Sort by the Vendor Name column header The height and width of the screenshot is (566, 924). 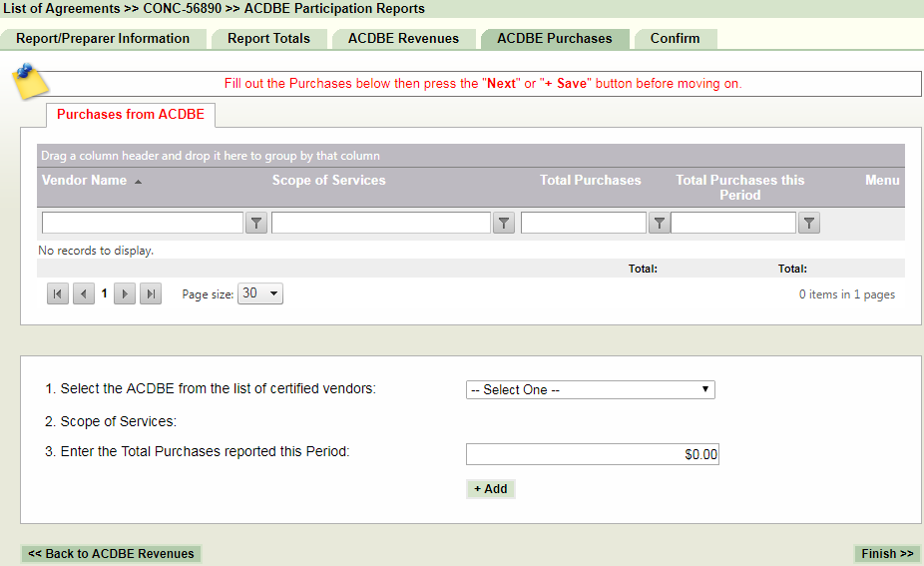point(84,181)
